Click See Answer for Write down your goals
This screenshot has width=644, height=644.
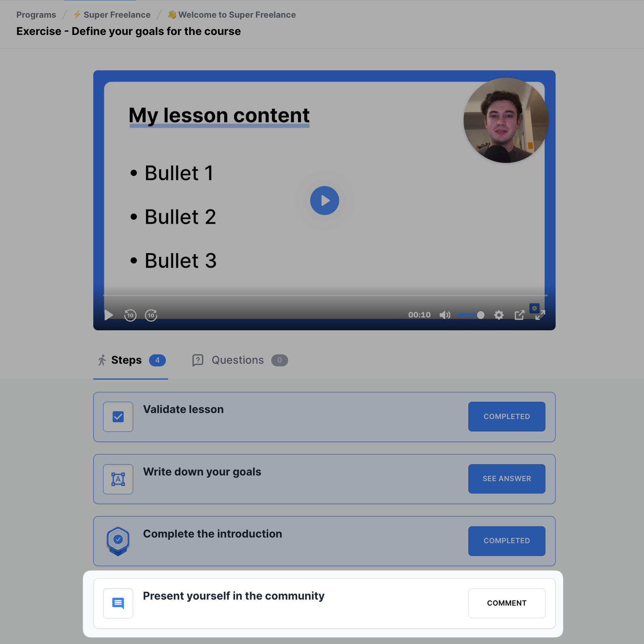coord(507,478)
